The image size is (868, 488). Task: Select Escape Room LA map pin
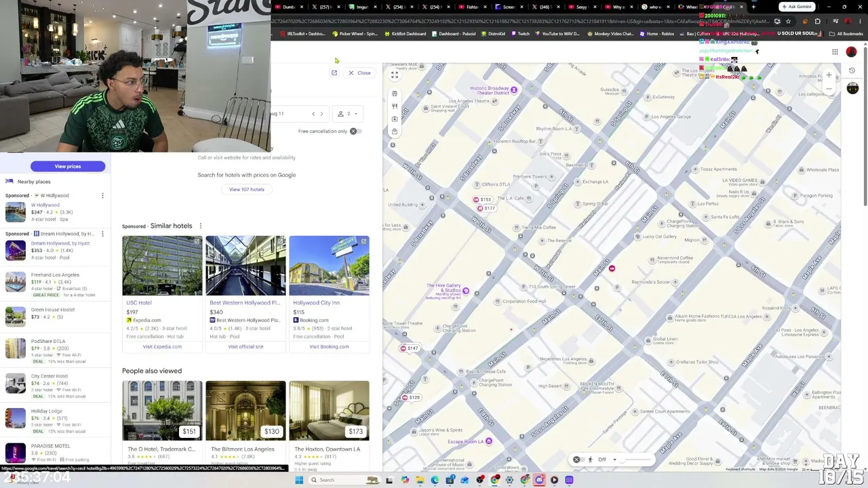tap(488, 441)
